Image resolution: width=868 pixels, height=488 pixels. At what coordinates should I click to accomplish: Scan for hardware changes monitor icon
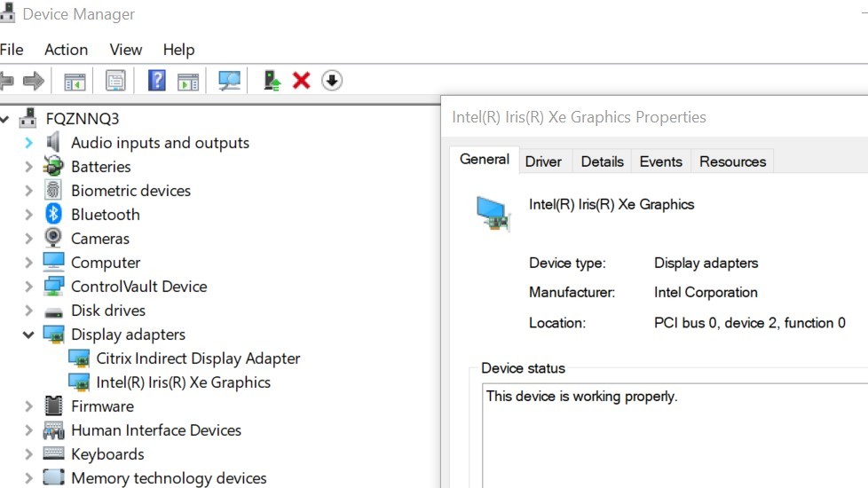point(229,81)
